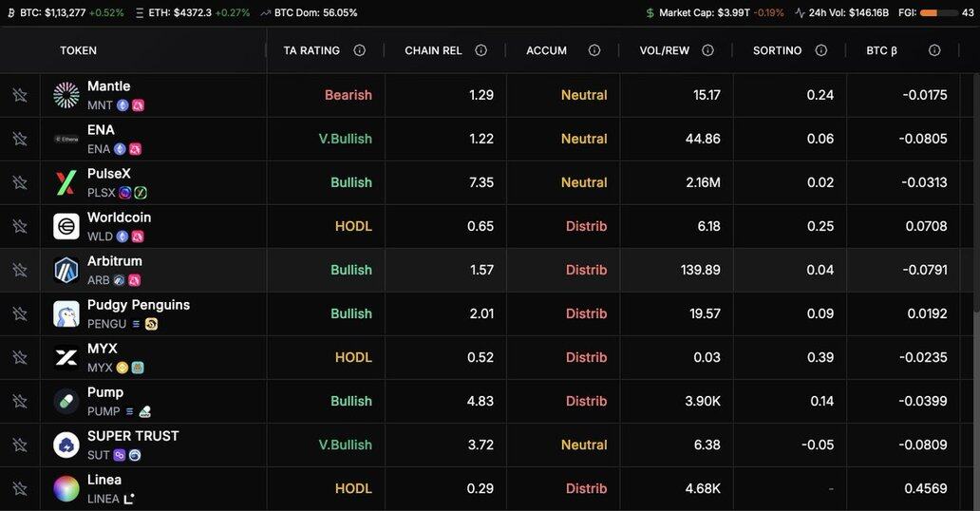
Task: Open info tooltip for VOL/REW column
Action: 707,50
